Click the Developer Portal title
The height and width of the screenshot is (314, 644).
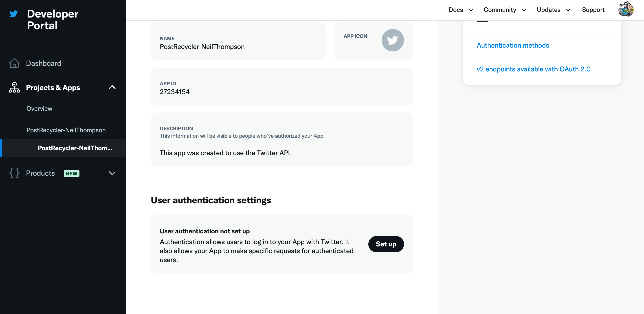53,20
